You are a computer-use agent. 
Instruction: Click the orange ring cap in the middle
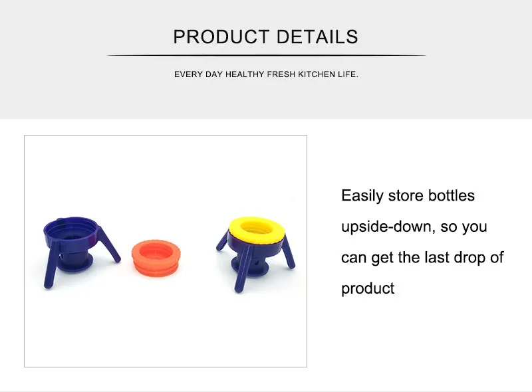[156, 258]
